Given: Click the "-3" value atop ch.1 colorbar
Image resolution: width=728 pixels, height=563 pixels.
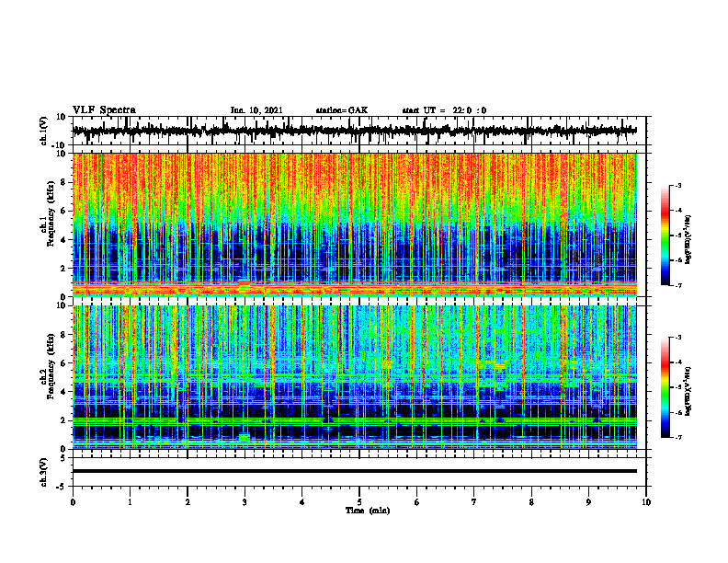Looking at the screenshot, I should point(678,186).
